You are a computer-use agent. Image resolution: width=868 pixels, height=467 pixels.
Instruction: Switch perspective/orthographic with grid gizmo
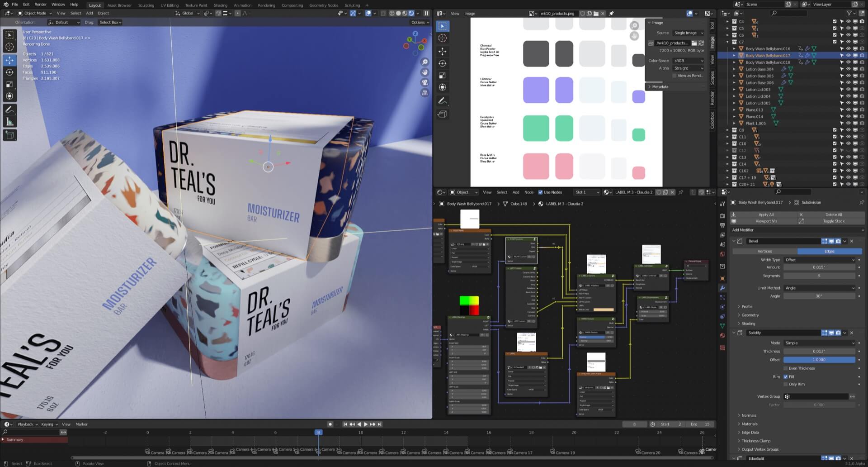[x=425, y=93]
